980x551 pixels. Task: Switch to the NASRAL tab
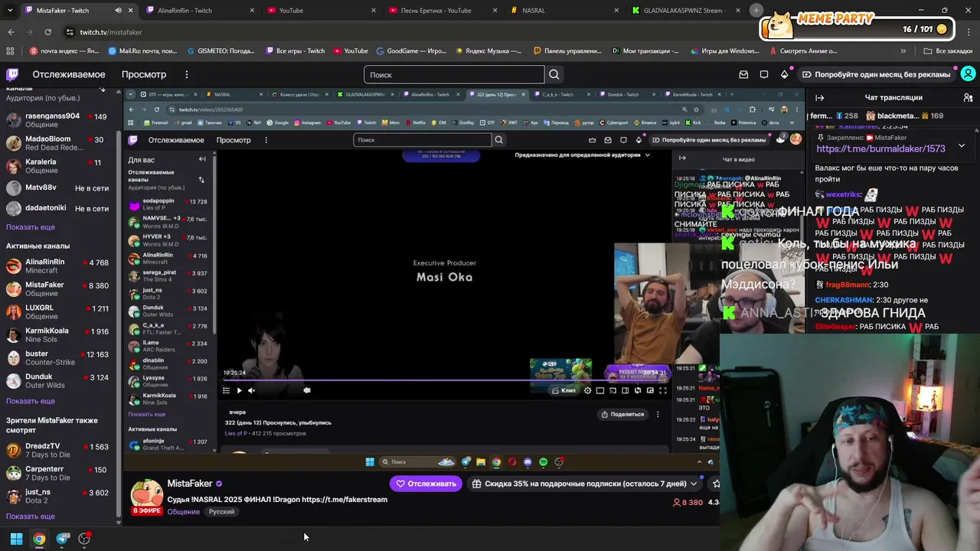(563, 11)
